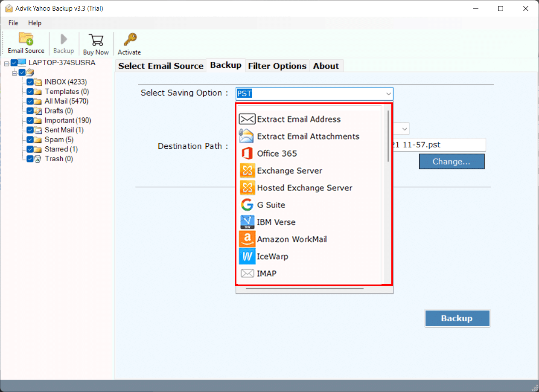
Task: Click the Activate key icon
Action: [x=129, y=40]
